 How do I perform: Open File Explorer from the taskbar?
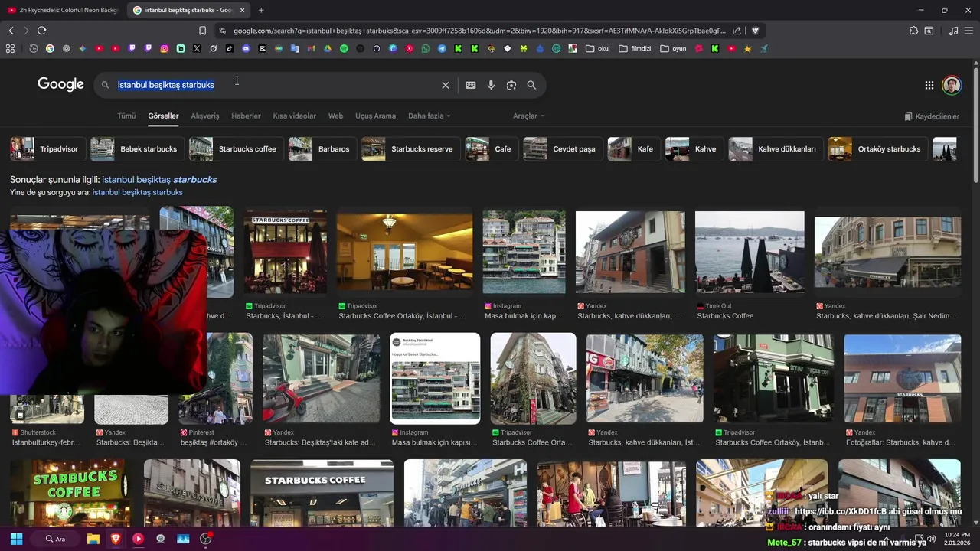pyautogui.click(x=93, y=539)
